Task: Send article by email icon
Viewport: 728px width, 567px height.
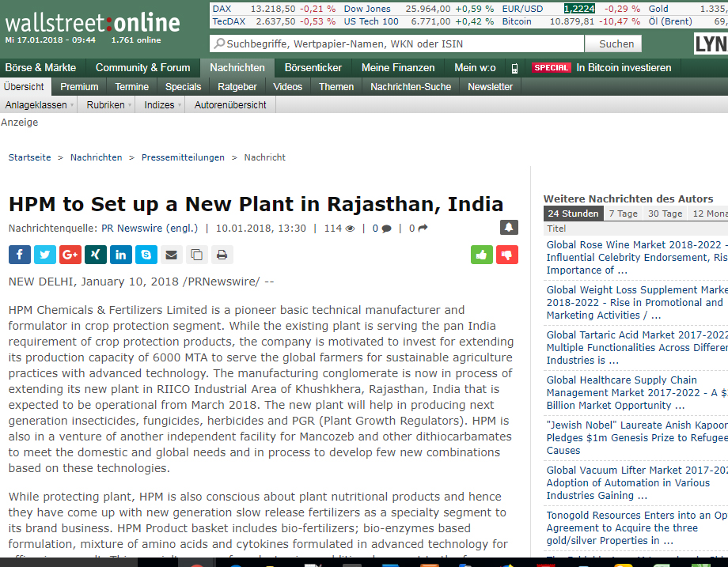Action: coord(172,255)
